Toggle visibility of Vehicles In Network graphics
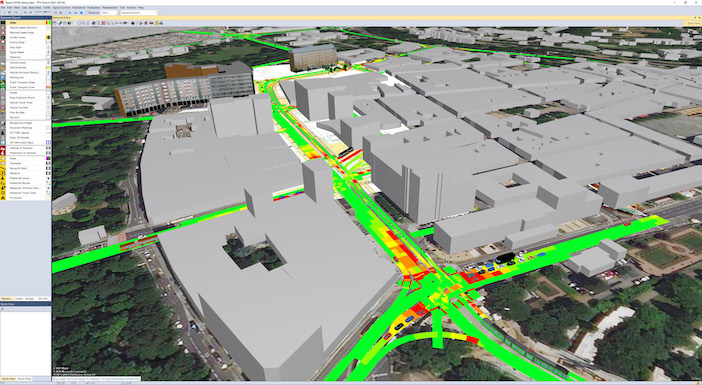 (48, 148)
